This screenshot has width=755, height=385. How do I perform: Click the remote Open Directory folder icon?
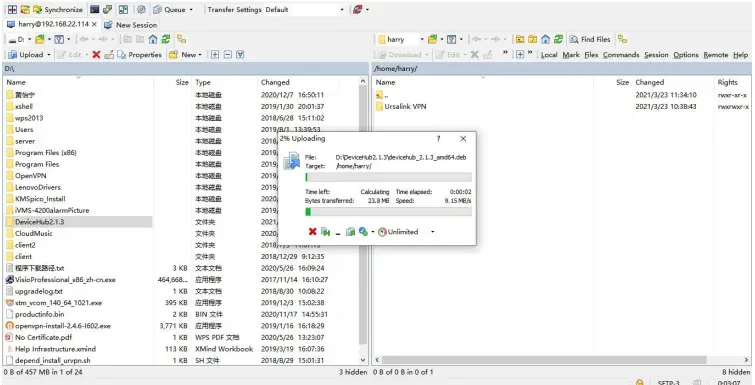tap(432, 39)
